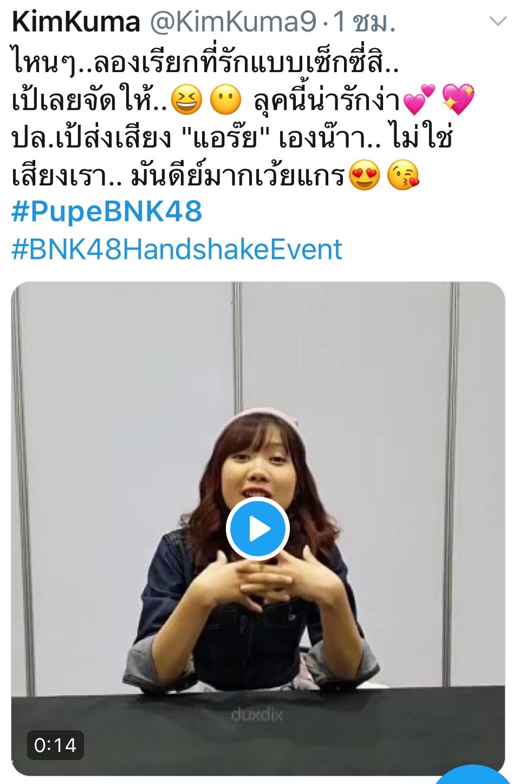Open the #PupeBNK48 hashtag
Image resolution: width=532 pixels, height=784 pixels.
coord(107,211)
